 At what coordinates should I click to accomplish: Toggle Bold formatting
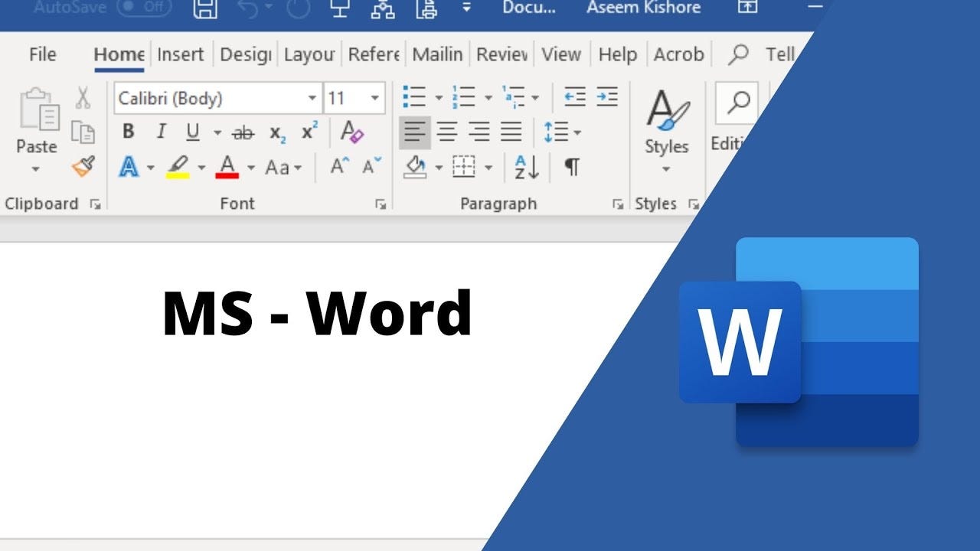pyautogui.click(x=128, y=132)
